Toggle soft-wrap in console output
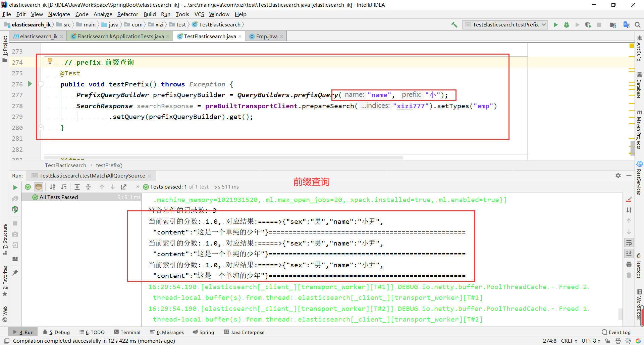Viewport: 644px width, 345px height. point(629,243)
